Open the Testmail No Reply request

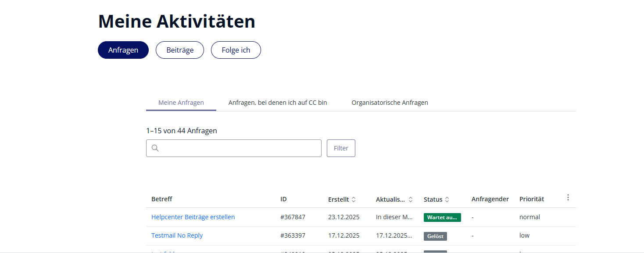point(177,235)
